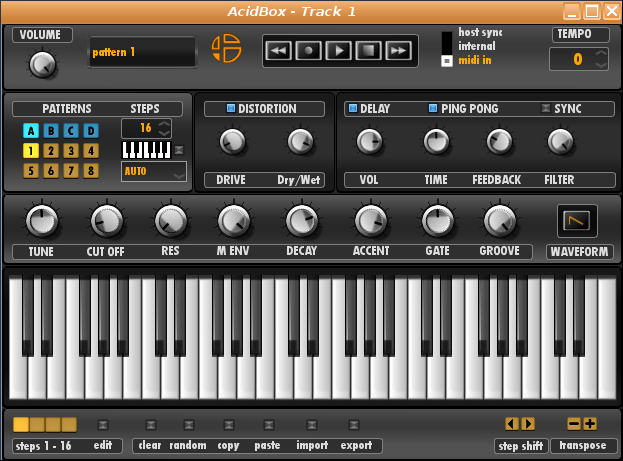Toggle the edit button
The image size is (623, 461).
point(103,425)
